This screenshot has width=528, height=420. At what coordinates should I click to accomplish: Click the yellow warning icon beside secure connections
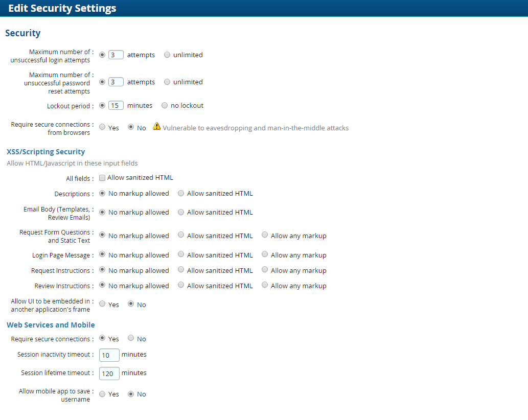[157, 127]
